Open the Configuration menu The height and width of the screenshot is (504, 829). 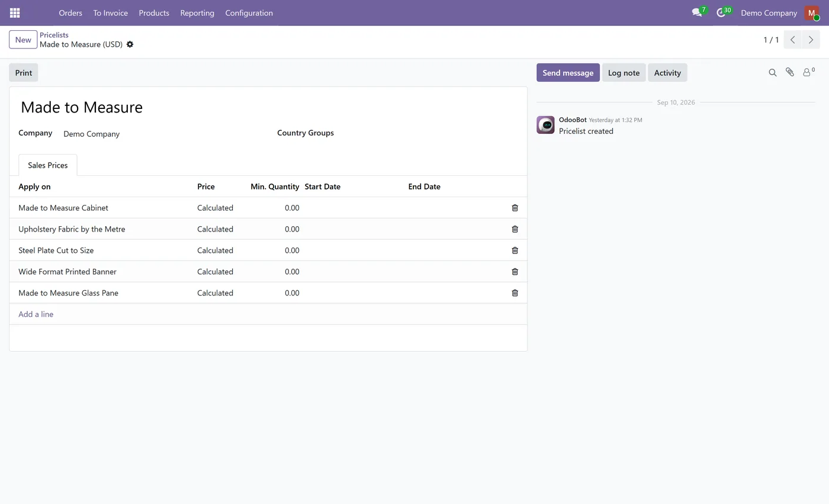tap(249, 12)
